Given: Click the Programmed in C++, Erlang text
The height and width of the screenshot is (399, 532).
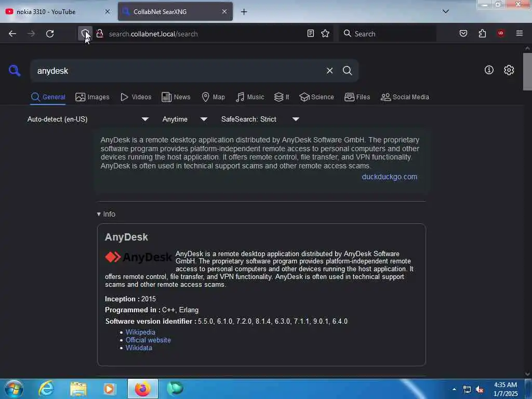Looking at the screenshot, I should pyautogui.click(x=152, y=310).
